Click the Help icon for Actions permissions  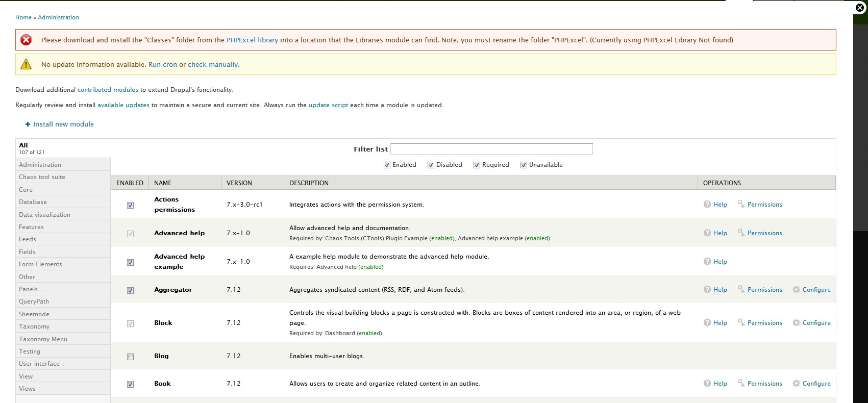[707, 205]
